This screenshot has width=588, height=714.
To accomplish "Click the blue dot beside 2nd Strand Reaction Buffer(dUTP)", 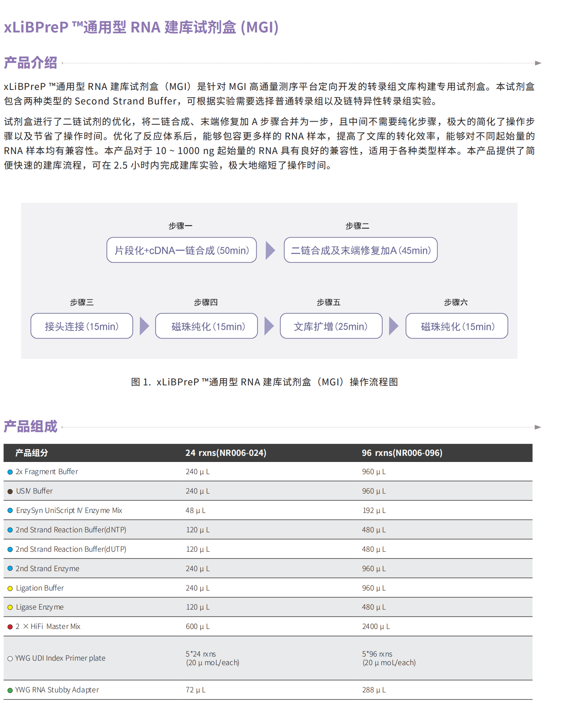I will tap(10, 549).
